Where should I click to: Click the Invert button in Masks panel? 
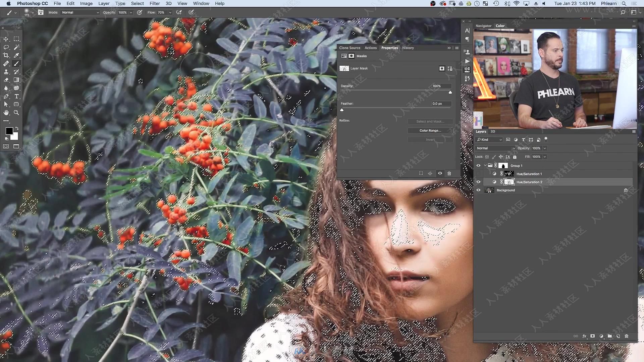(430, 139)
